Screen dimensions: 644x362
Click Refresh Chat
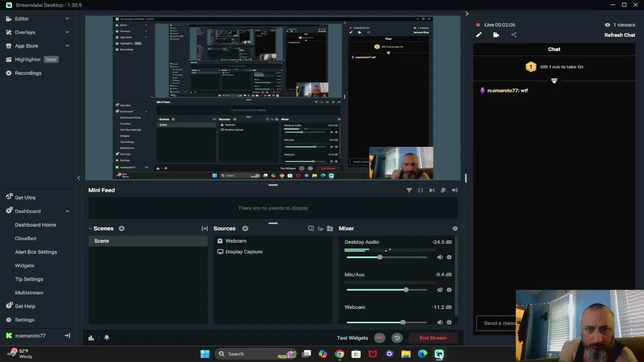619,35
